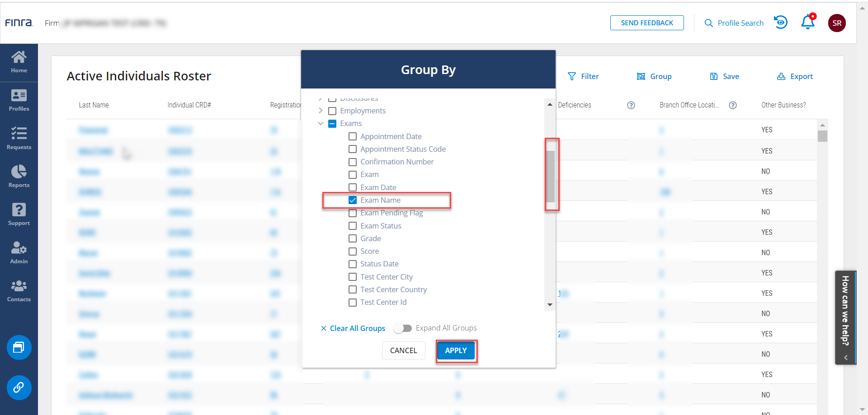Open the Home sidebar icon
Screen dimensions: 868x415
click(x=19, y=62)
